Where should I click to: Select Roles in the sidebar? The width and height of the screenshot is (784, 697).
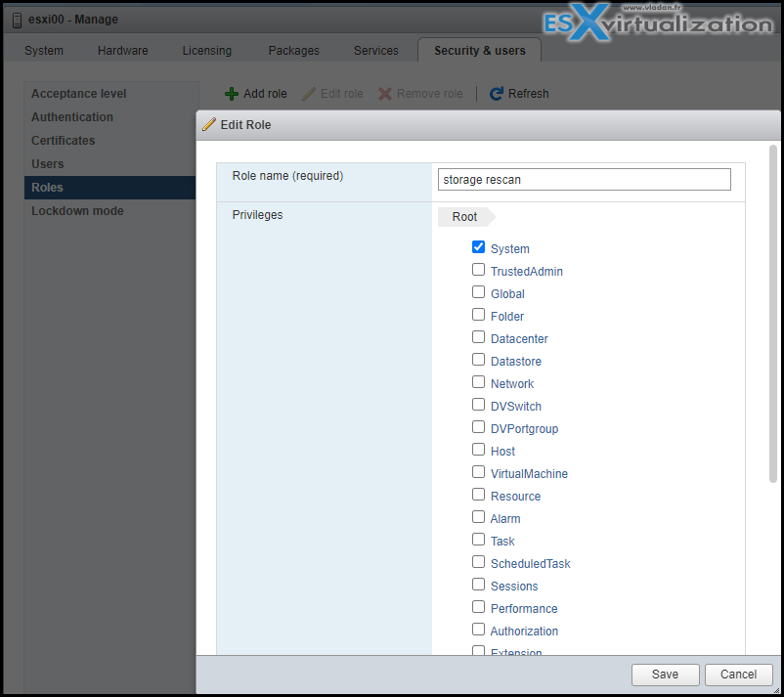pyautogui.click(x=110, y=188)
